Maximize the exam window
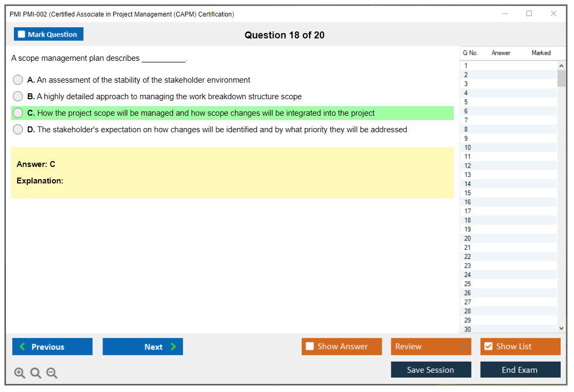The width and height of the screenshot is (574, 392). tap(529, 14)
